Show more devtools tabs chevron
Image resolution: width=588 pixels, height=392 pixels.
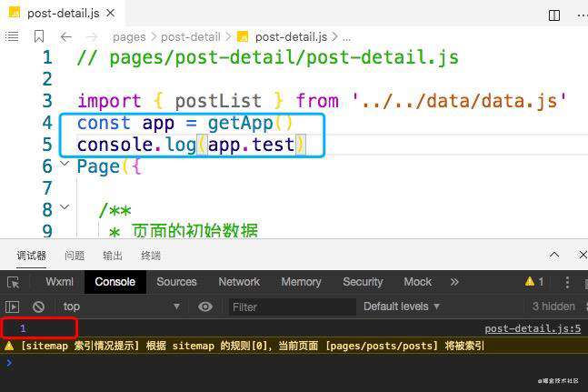click(x=454, y=282)
